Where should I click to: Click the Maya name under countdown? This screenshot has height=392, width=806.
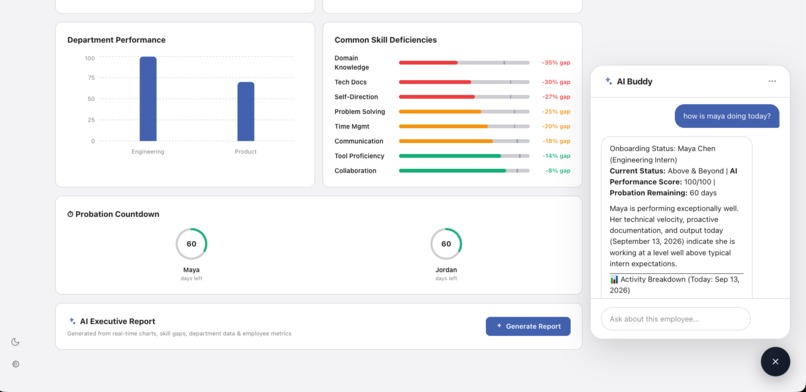tap(191, 270)
